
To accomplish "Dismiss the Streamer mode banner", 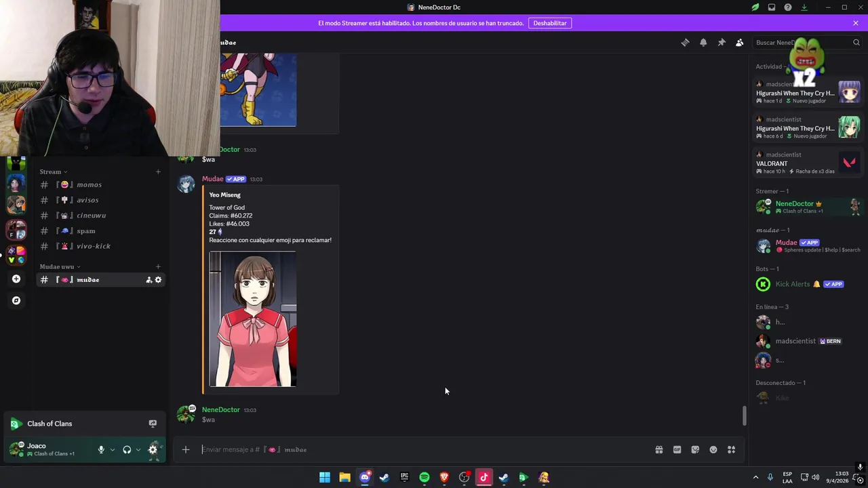I will [x=856, y=23].
